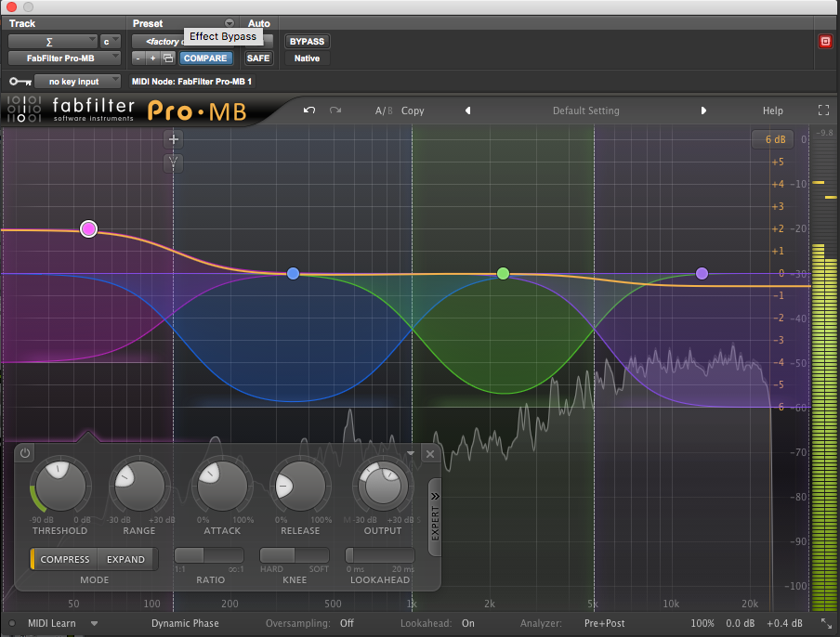This screenshot has width=840, height=637.
Task: Click the 100% mix value
Action: (x=702, y=623)
